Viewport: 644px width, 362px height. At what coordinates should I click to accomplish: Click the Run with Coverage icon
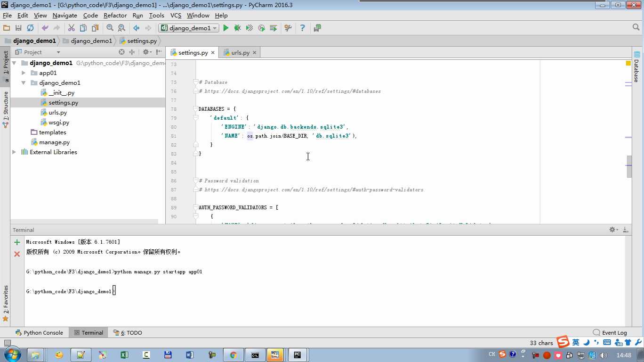(x=250, y=28)
